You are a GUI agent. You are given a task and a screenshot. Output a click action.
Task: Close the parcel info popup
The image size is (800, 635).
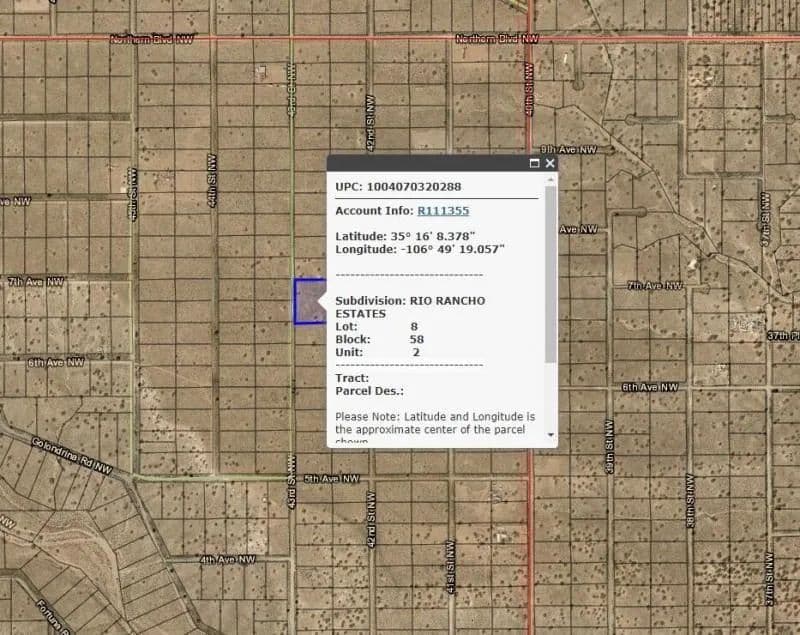(x=549, y=163)
